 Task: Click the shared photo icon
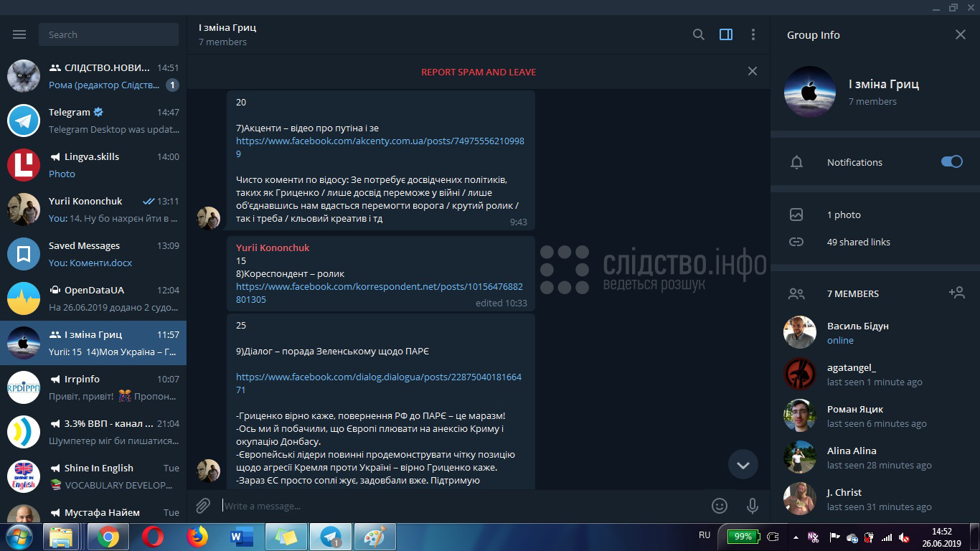tap(796, 215)
